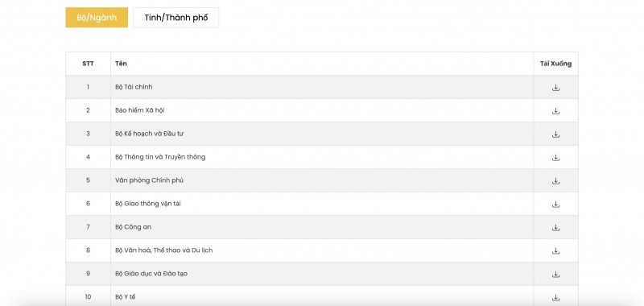644x306 pixels.
Task: Download the Bộ Y tế file
Action: 555,297
